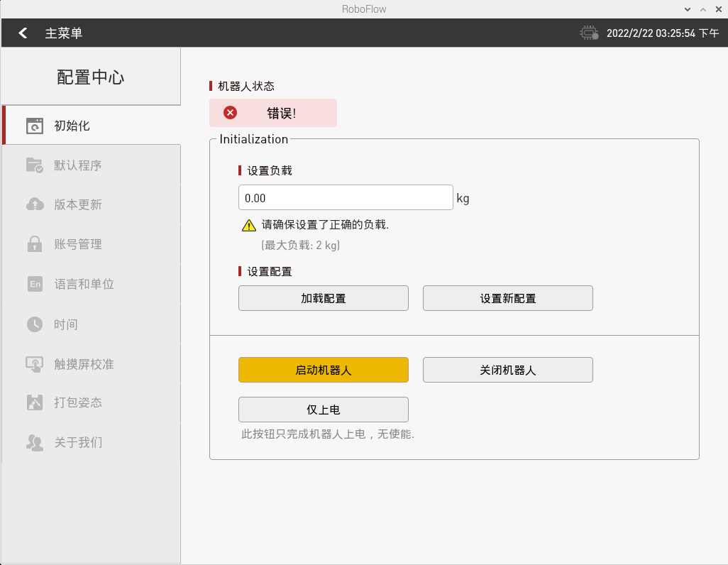This screenshot has height=565, width=728.
Task: Click the 关于我们 people icon
Action: click(x=35, y=442)
